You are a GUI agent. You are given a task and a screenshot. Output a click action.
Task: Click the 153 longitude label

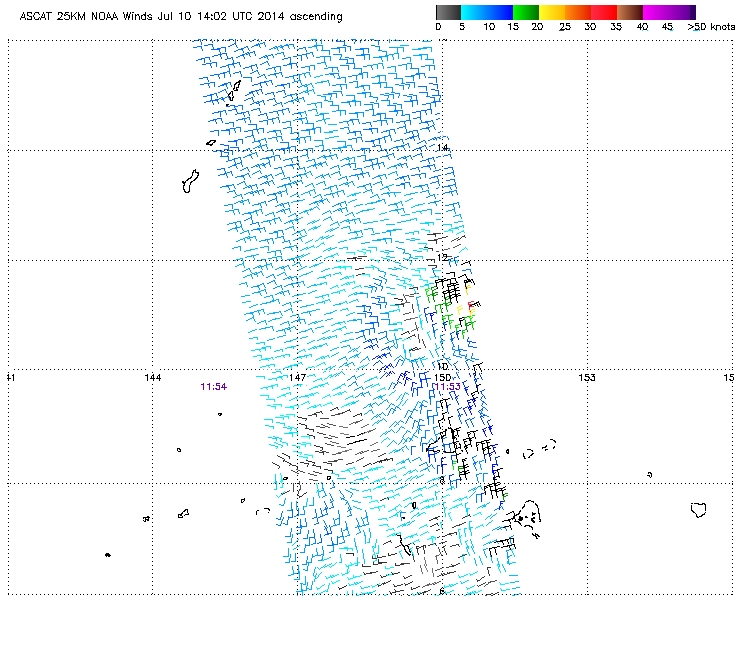(587, 377)
